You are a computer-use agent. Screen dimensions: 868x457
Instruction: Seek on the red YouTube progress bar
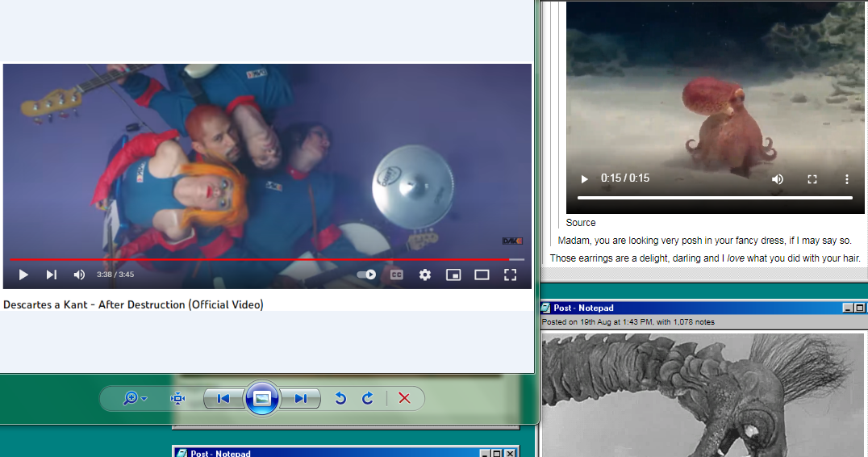[267, 259]
